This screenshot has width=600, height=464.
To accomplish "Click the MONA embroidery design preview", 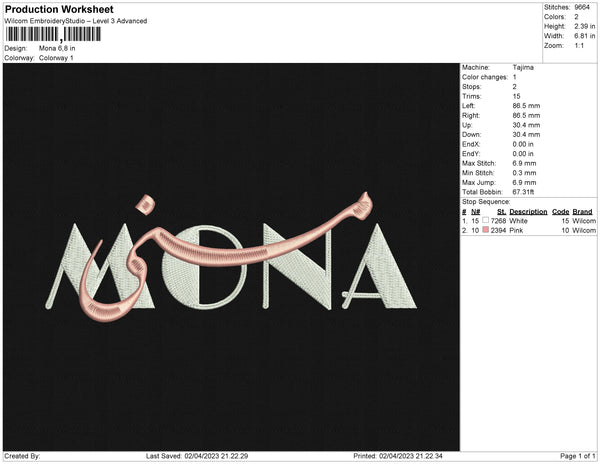I will pos(231,257).
